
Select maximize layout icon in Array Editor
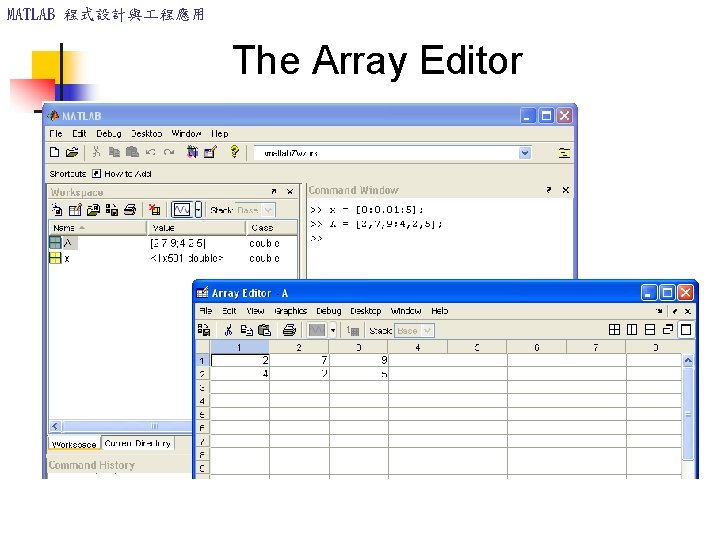pyautogui.click(x=686, y=329)
